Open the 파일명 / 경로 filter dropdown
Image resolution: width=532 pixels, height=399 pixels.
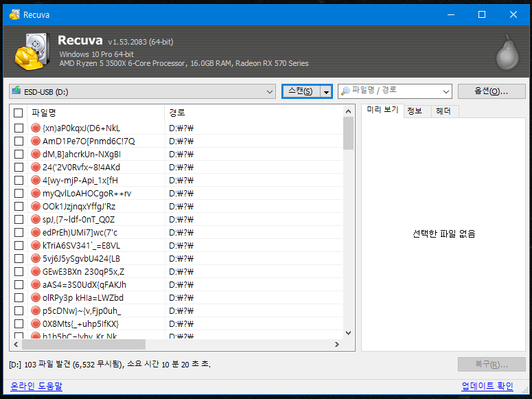(x=446, y=91)
